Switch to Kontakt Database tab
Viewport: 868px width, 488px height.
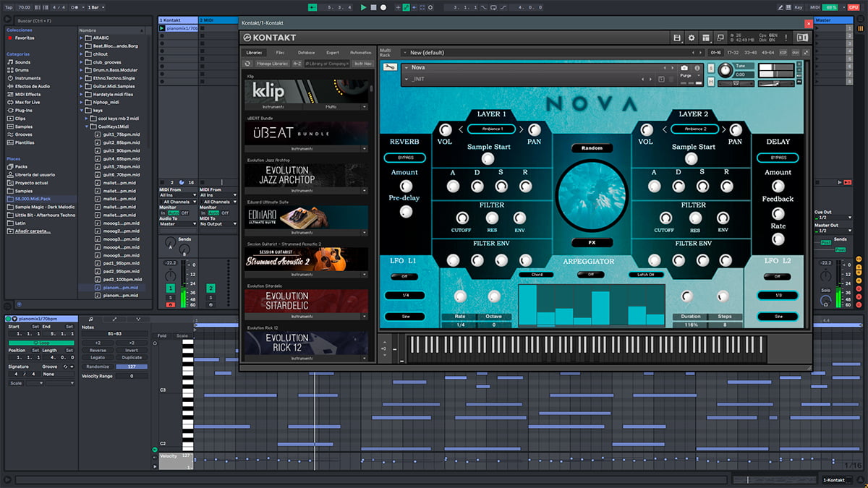[306, 53]
